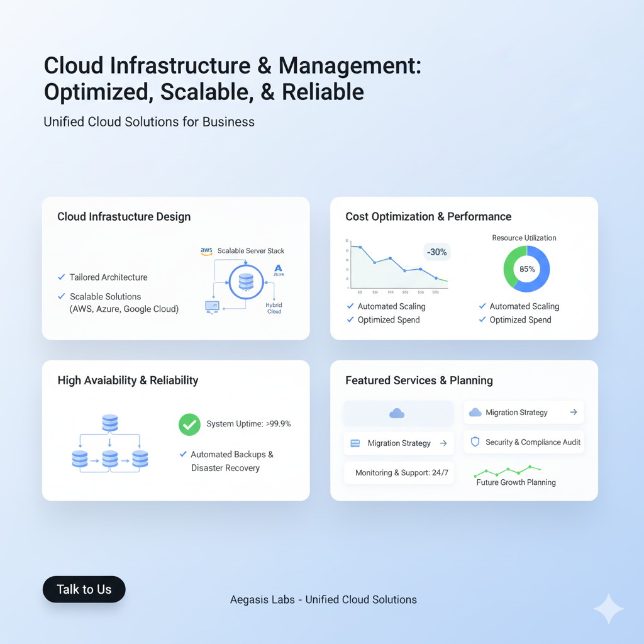The height and width of the screenshot is (644, 644).
Task: Click the Tailored Architecture checkmark
Action: 61,277
